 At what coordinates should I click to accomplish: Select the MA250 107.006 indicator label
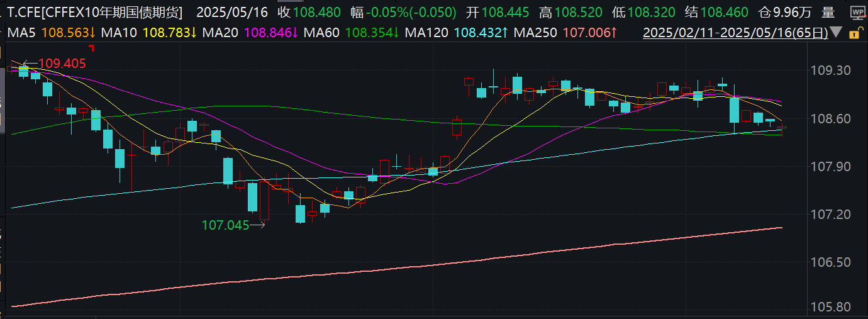565,32
